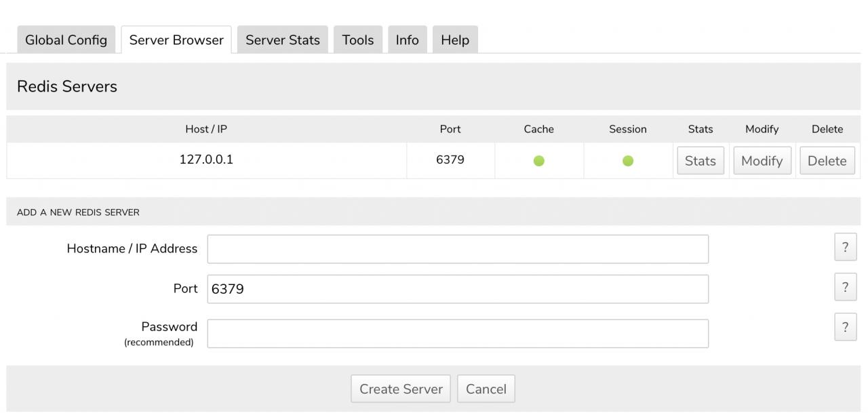Select the Server Browser tab
This screenshot has height=420, width=868.
coord(176,40)
